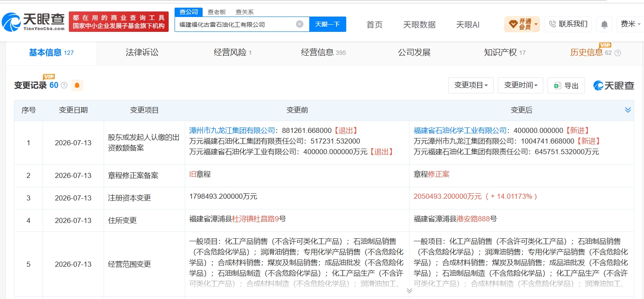The width and height of the screenshot is (644, 299).
Task: Expand the 费米 user account menu
Action: (630, 24)
